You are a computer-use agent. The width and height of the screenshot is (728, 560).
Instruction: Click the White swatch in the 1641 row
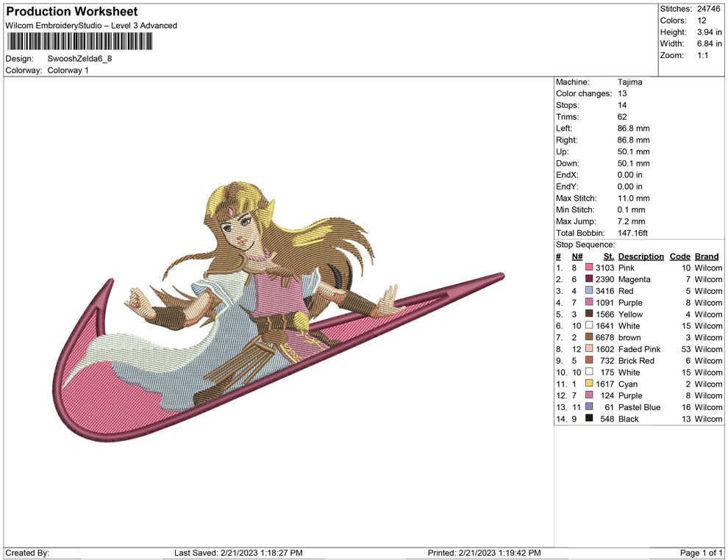(x=589, y=326)
